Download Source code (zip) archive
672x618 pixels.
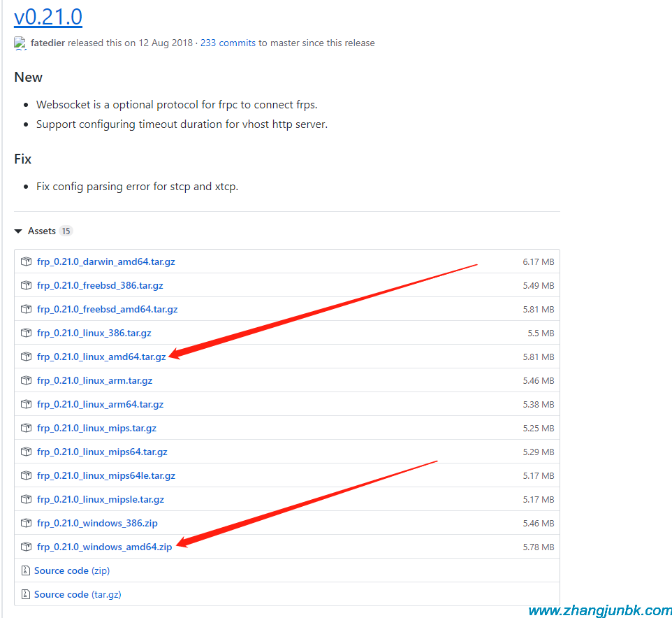pos(71,571)
